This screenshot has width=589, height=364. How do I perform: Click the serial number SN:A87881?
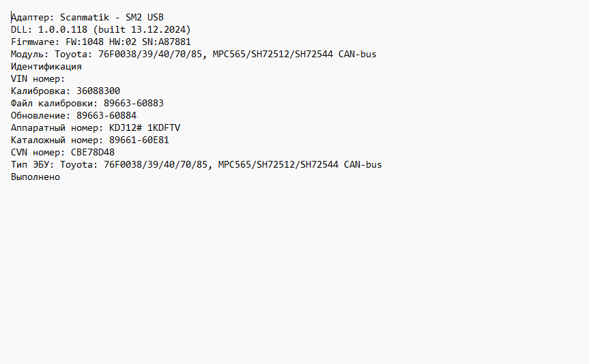[166, 42]
